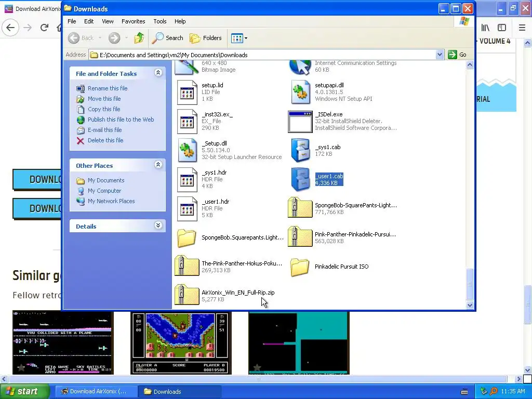The height and width of the screenshot is (399, 532).
Task: Click the Back toolbar button
Action: click(x=81, y=38)
